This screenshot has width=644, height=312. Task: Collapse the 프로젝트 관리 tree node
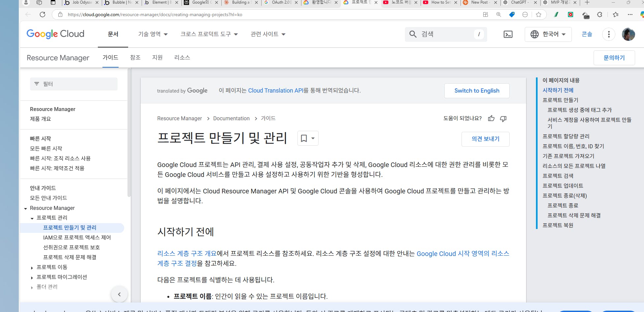(32, 218)
